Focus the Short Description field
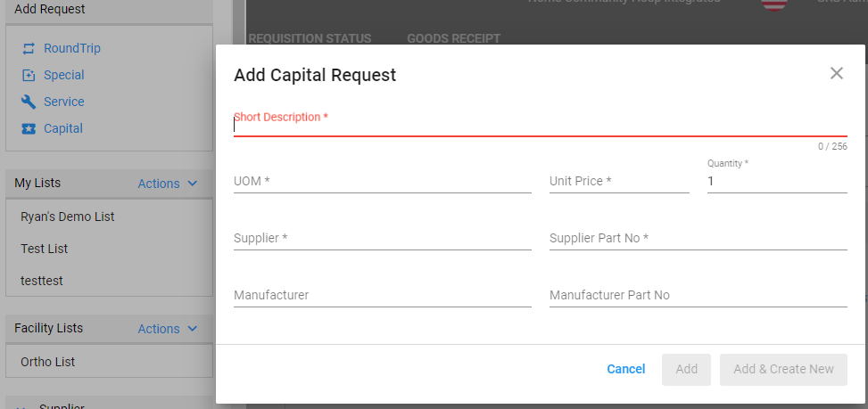868x409 pixels. [541, 126]
